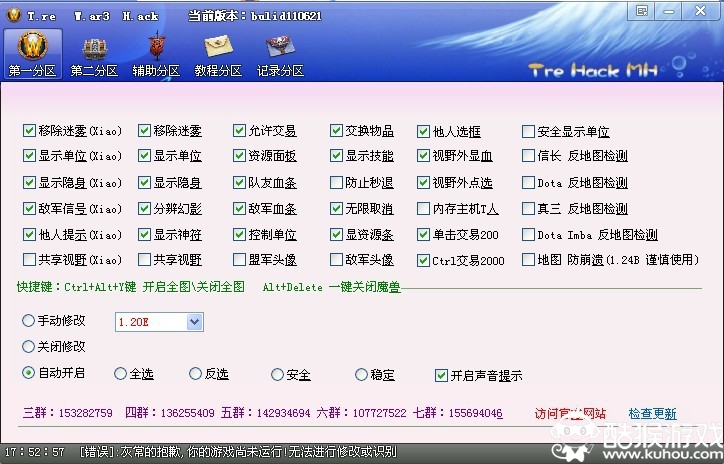Viewport: 724px width, 464px height.
Task: Select 关闭修改 radio button
Action: [x=28, y=346]
